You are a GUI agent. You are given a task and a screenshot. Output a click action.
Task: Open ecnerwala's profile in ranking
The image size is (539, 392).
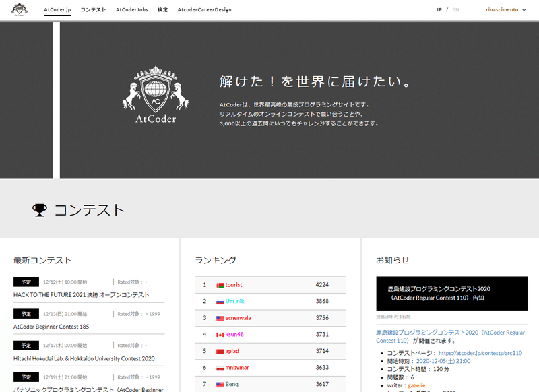pyautogui.click(x=239, y=318)
